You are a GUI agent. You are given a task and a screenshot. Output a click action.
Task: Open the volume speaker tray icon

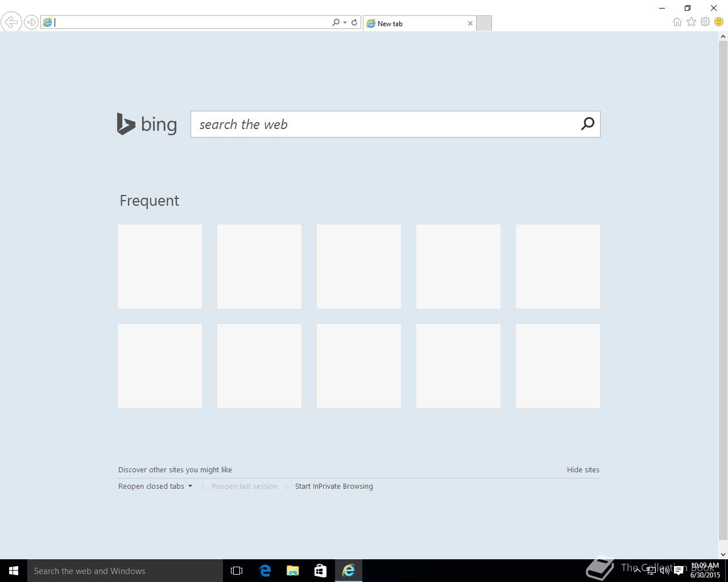point(665,571)
